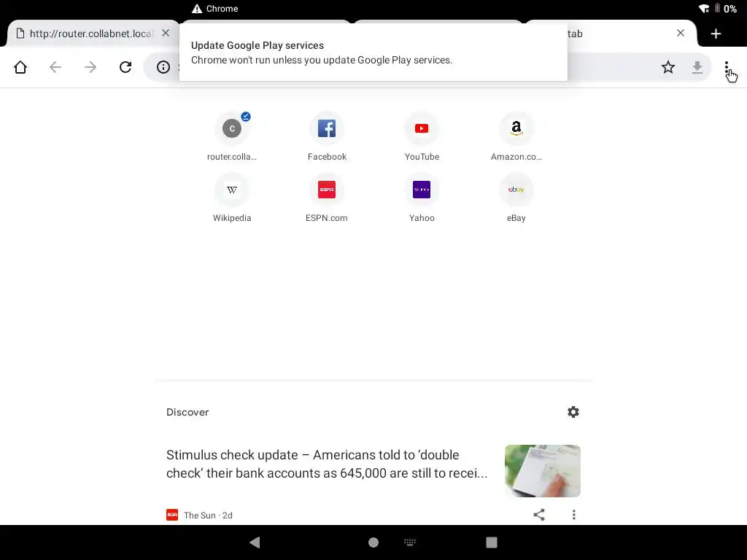Viewport: 747px width, 560px height.
Task: Tap the stimulus check article thumbnail
Action: click(543, 471)
